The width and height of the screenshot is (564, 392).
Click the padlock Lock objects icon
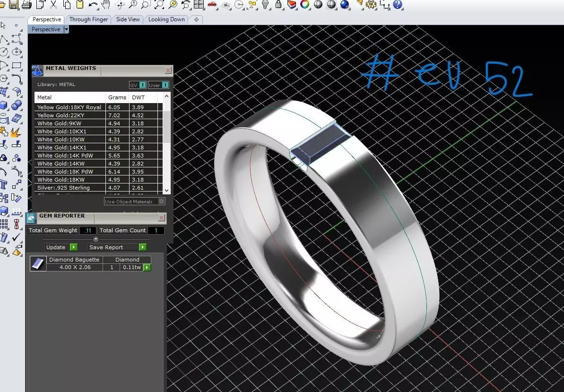[x=278, y=4]
